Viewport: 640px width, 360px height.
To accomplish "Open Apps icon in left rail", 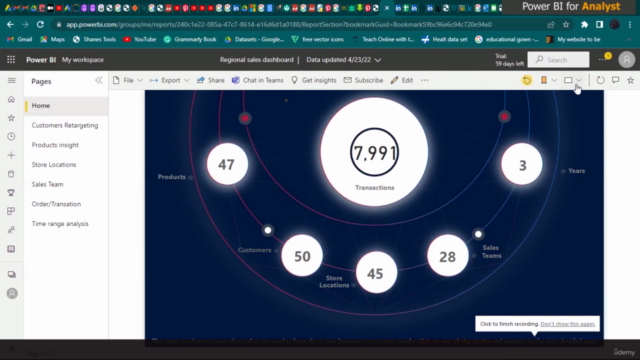I will pyautogui.click(x=11, y=211).
